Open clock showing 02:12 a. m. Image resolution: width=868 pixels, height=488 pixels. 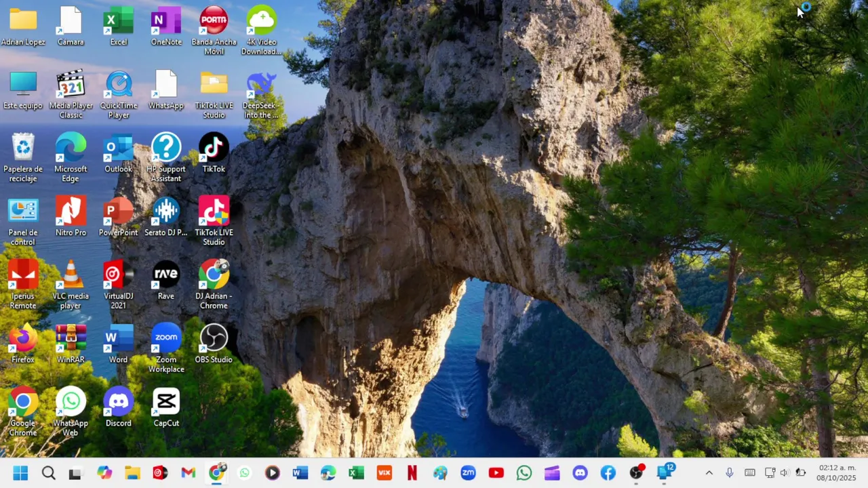(x=838, y=468)
